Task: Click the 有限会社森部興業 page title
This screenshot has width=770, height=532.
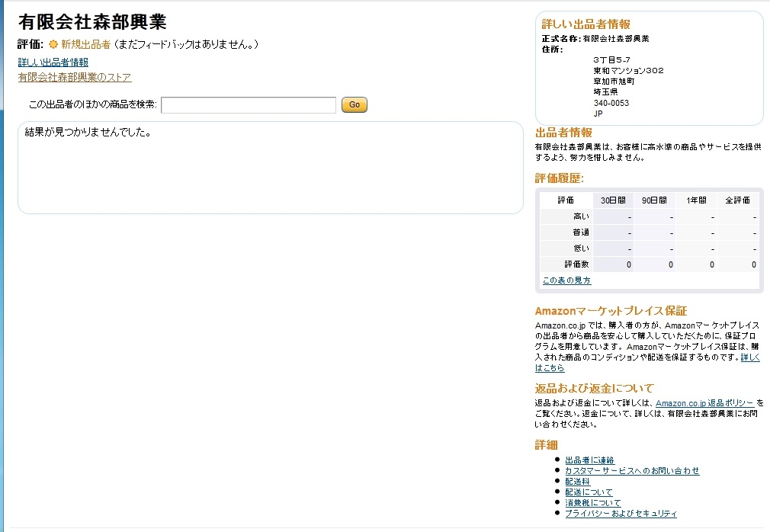Action: (x=92, y=22)
